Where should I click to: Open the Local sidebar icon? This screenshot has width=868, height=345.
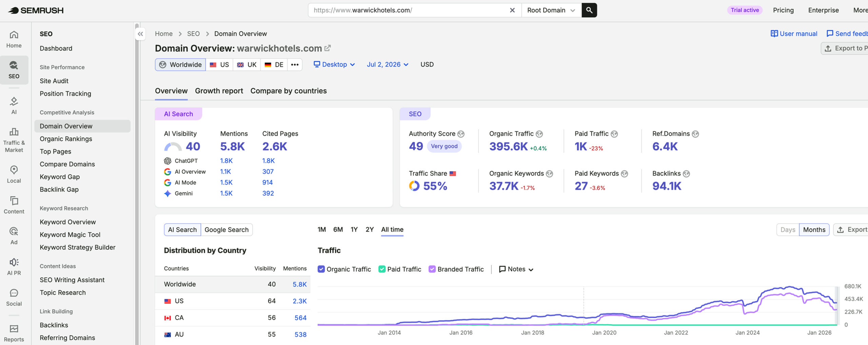[x=14, y=174]
